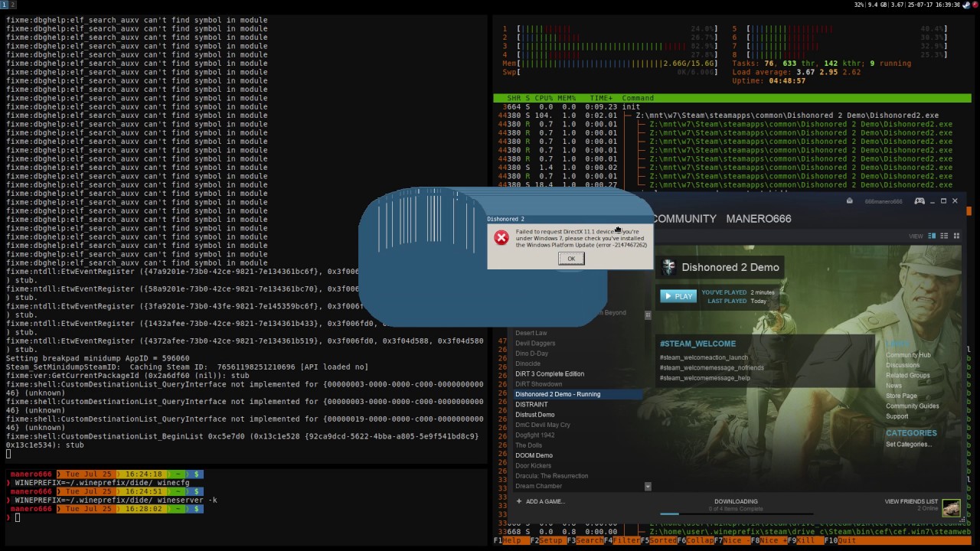This screenshot has width=980, height=551.
Task: Open the COMMUNITY tab in Steam
Action: [684, 219]
